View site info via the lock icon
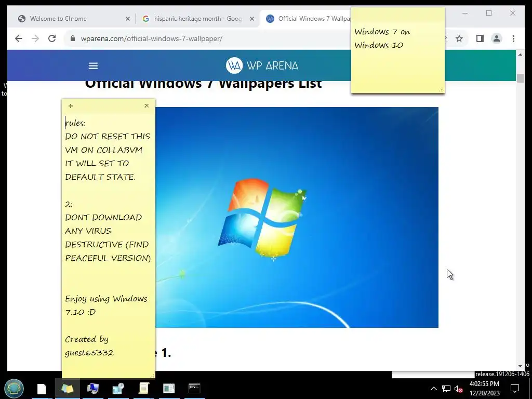 [x=72, y=38]
